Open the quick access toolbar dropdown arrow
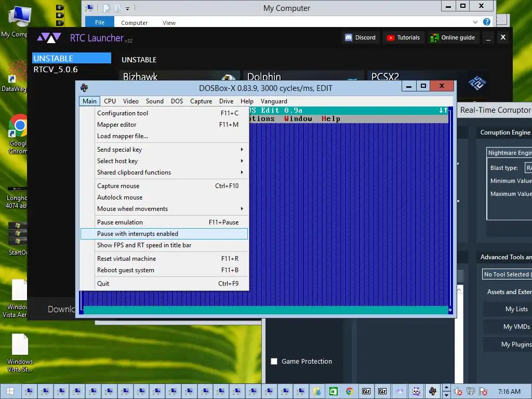Screen dimensions: 532x399 128,8
